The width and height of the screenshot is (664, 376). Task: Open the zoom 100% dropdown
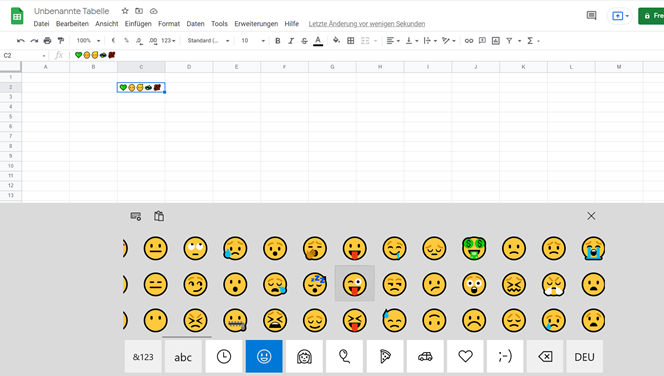pyautogui.click(x=88, y=41)
